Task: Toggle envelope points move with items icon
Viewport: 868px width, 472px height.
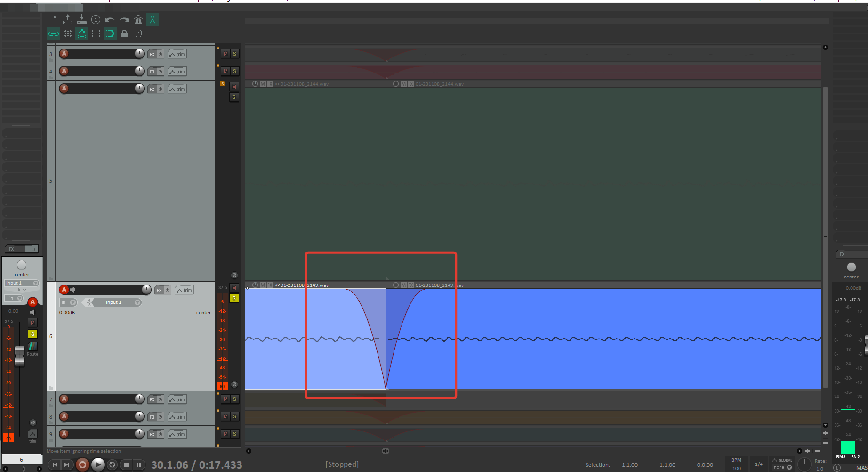Action: 82,33
